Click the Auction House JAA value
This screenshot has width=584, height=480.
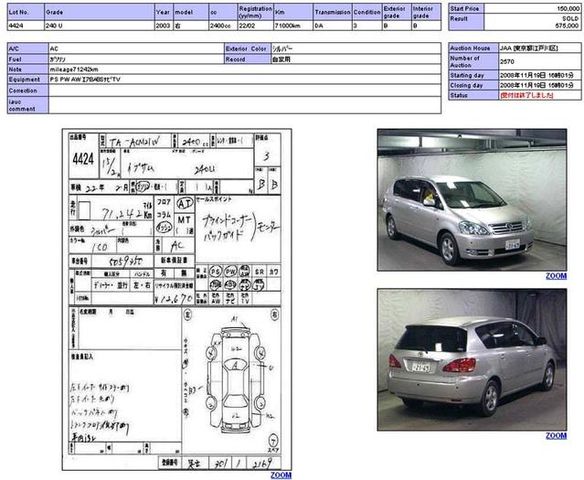529,48
